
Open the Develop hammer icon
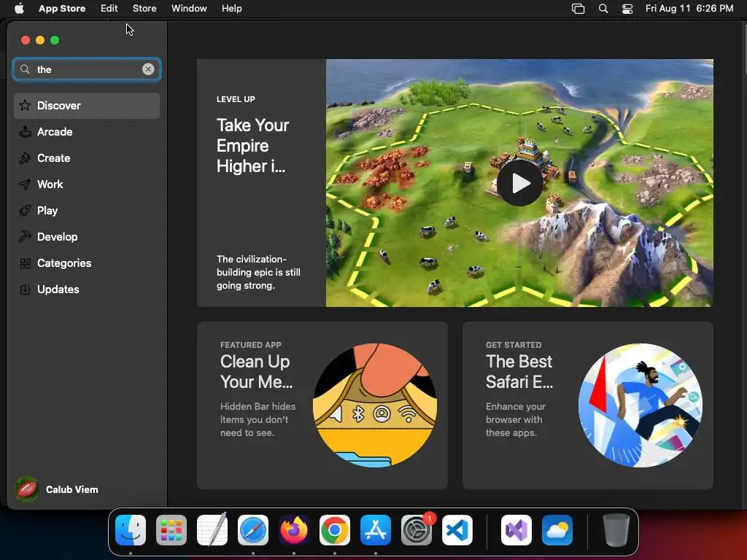25,237
